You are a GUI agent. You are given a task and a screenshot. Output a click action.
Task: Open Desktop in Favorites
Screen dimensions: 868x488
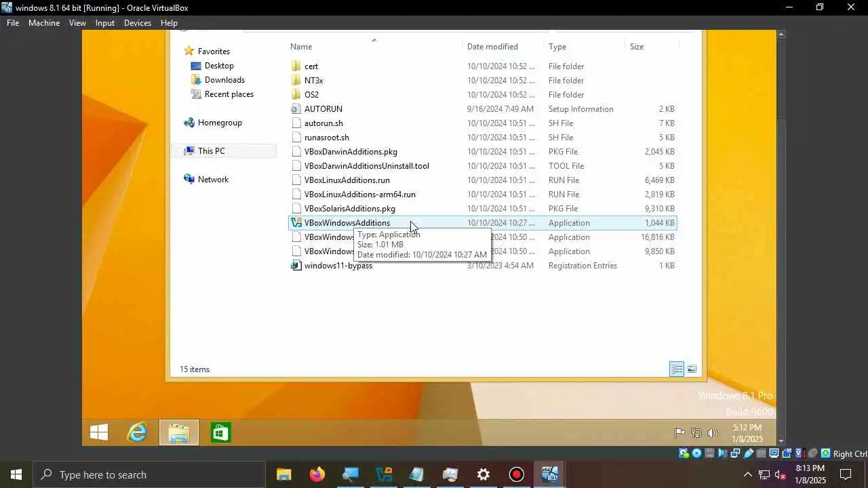coord(219,66)
